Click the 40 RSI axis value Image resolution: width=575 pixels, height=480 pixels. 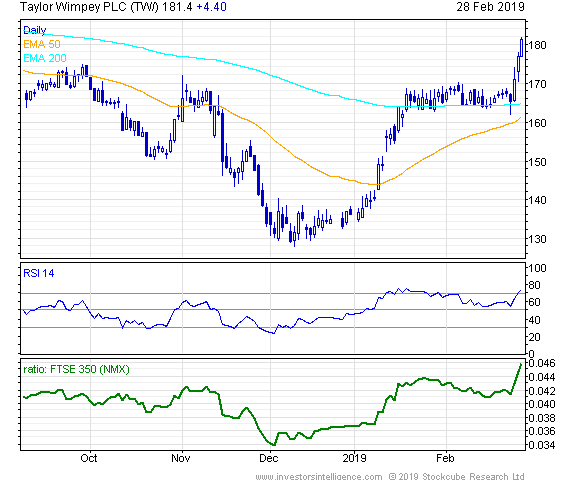(534, 320)
